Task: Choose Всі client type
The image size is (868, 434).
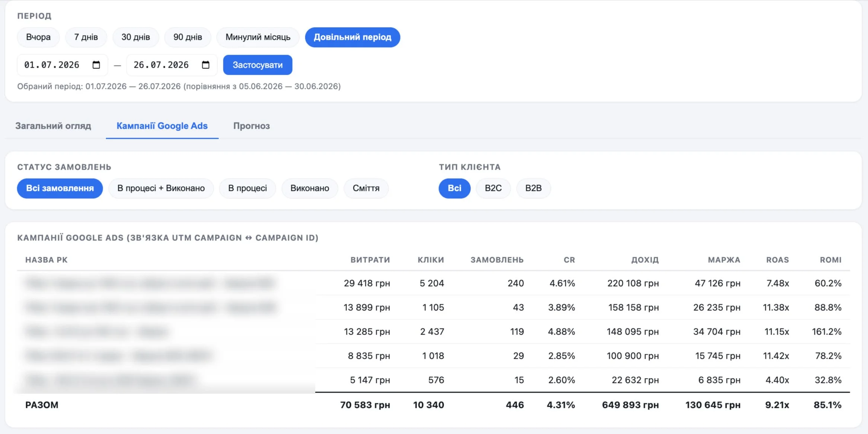Action: click(454, 188)
